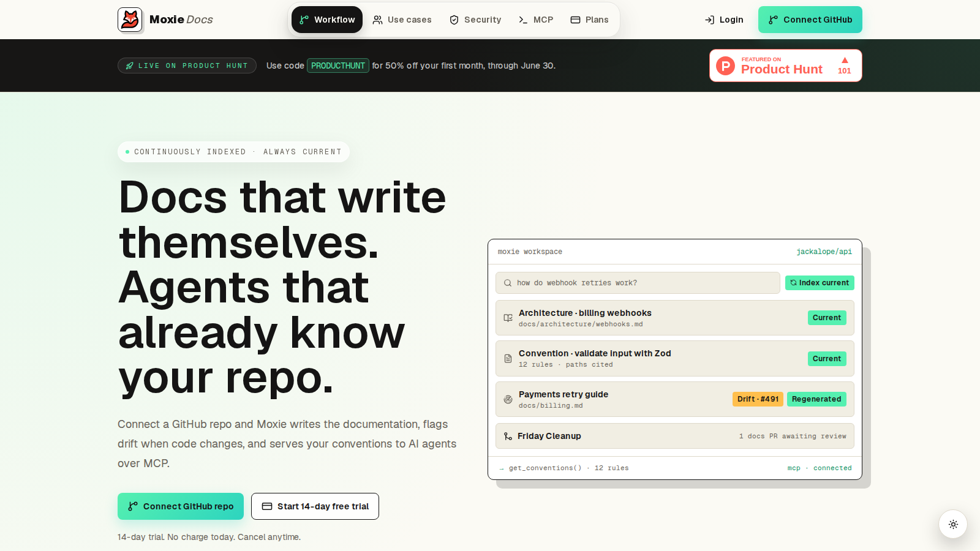Screen dimensions: 980x551
Task: Click get_conventions() 12 rules text
Action: coord(569,468)
